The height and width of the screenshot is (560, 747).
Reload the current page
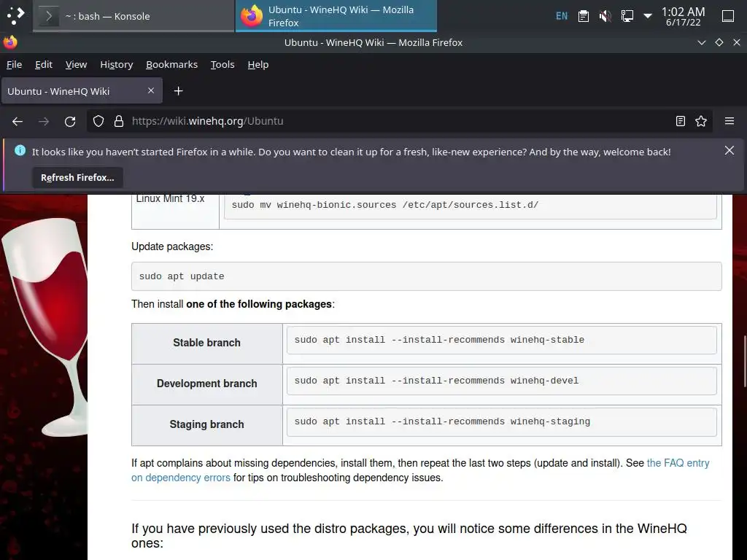coord(70,122)
